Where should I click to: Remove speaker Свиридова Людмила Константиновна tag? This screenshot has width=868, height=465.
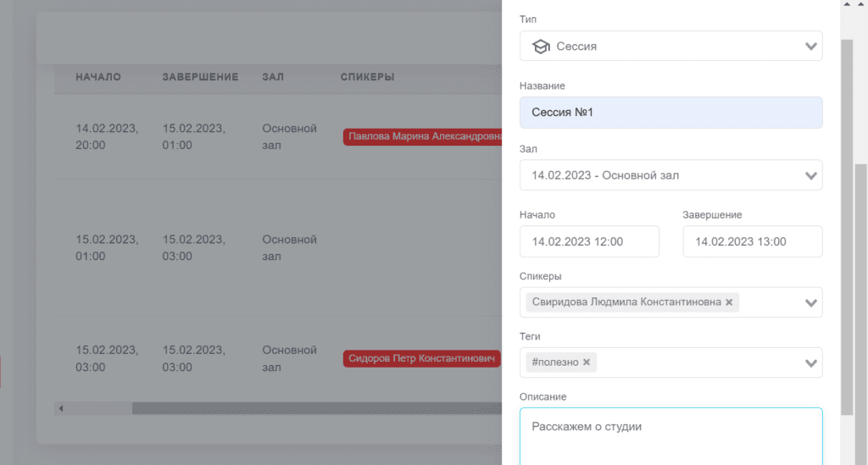click(x=729, y=302)
